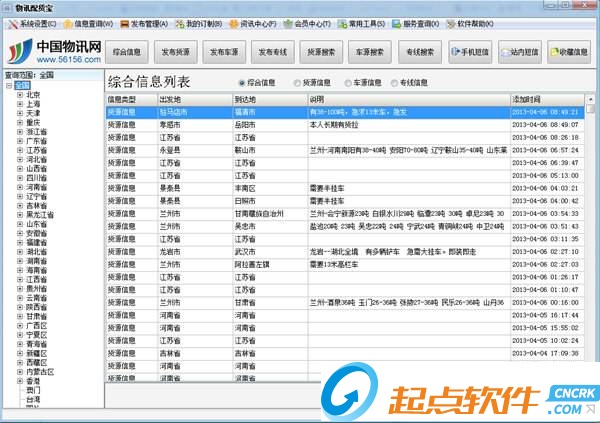Screen dimensions: 600x423
Task: Click the 站内短信 toolbar button
Action: pyautogui.click(x=520, y=52)
